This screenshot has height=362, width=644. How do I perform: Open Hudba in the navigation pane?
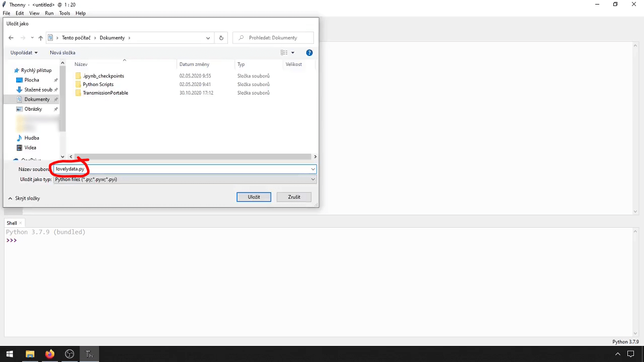pos(32,138)
